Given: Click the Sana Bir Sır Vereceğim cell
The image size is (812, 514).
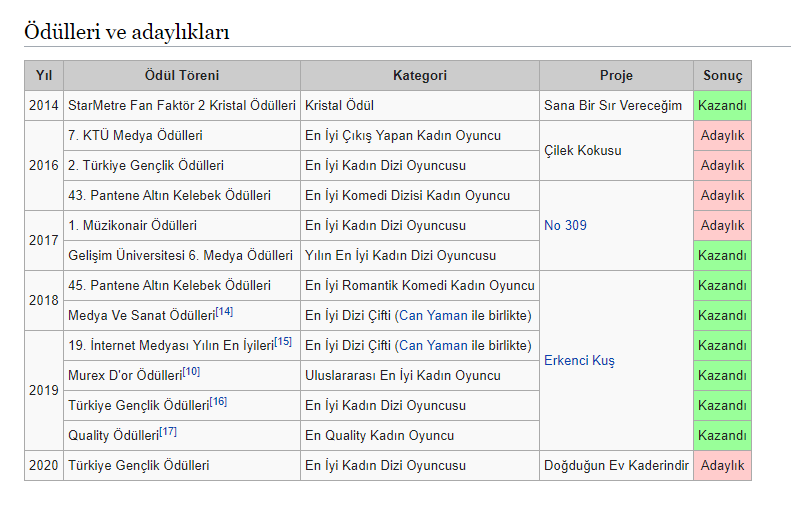Looking at the screenshot, I should coord(613,105).
